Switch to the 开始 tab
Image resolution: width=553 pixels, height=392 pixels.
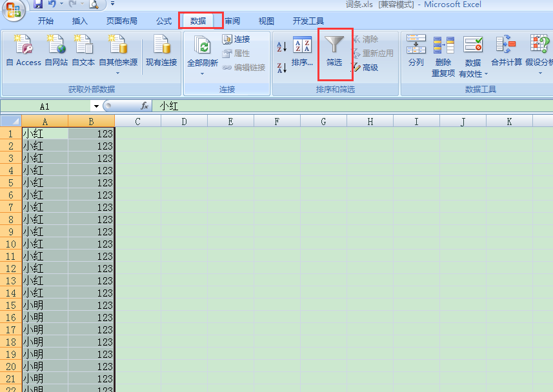[x=46, y=21]
